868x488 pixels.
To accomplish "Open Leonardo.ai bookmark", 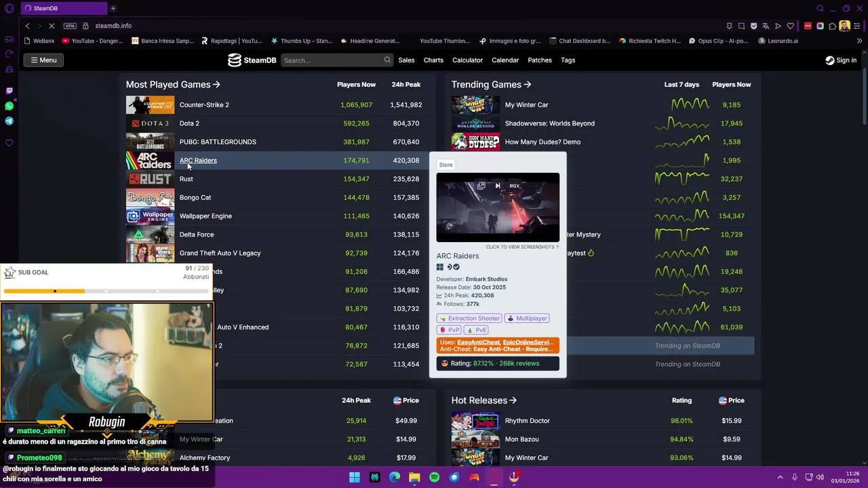I will pos(778,41).
